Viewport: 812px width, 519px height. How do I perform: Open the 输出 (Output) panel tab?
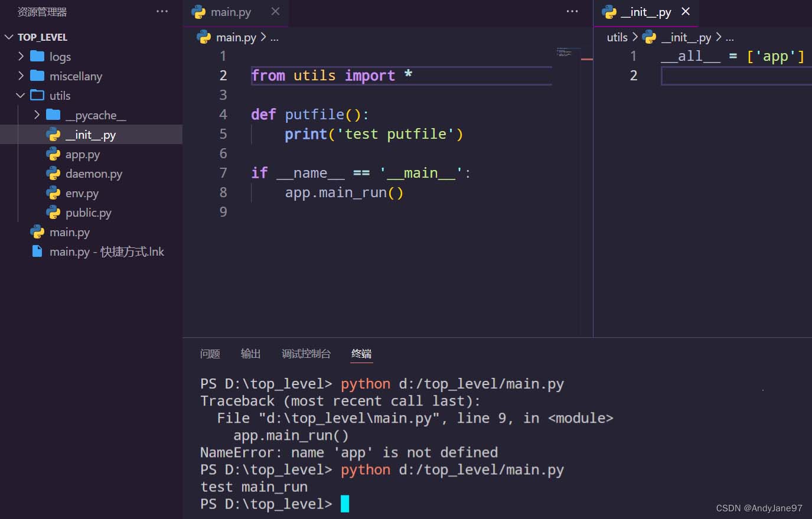point(250,354)
